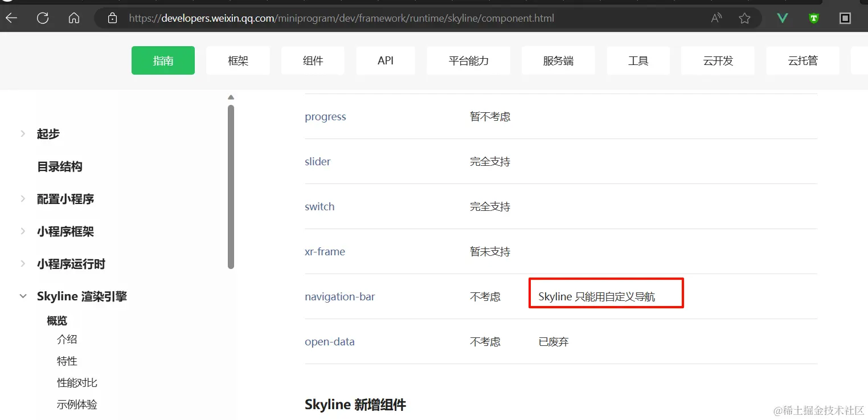
Task: Navigate back to the previous page
Action: click(11, 18)
